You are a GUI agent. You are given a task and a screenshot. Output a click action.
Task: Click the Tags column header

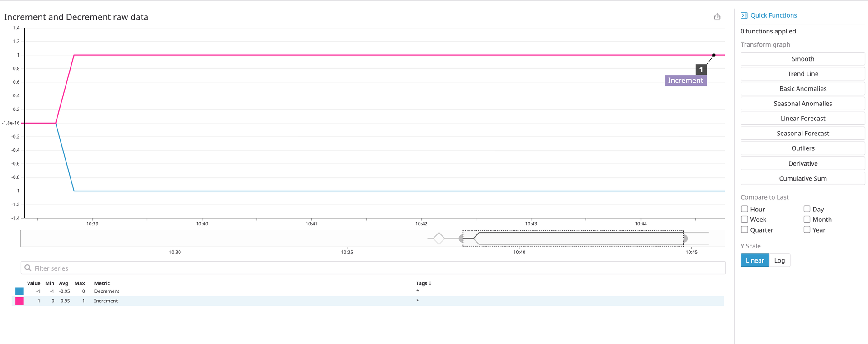[421, 283]
